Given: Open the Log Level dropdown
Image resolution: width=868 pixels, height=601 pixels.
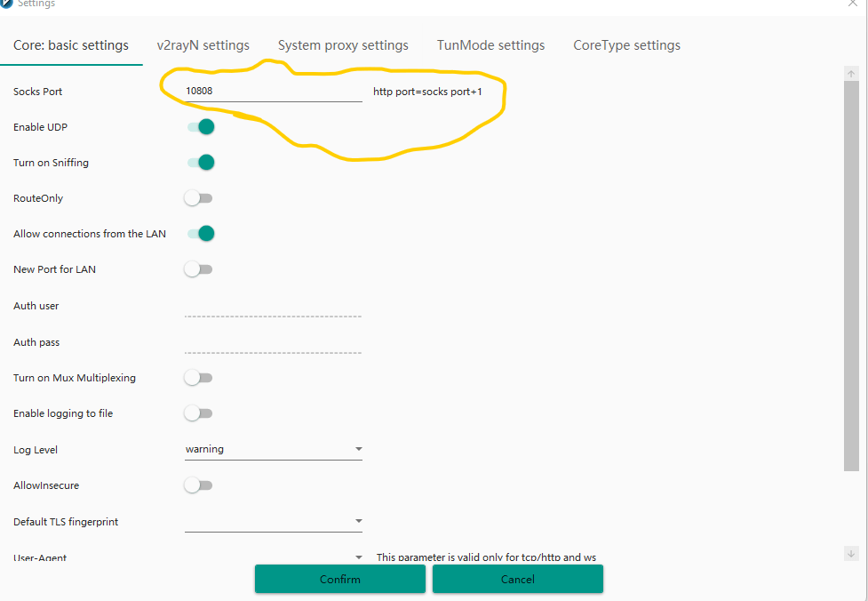Looking at the screenshot, I should tap(273, 450).
